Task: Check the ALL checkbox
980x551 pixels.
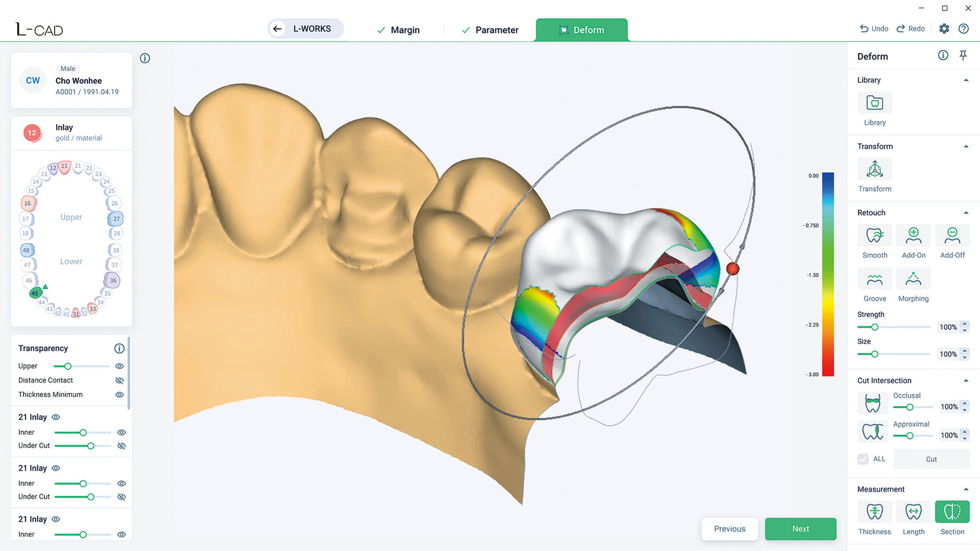Action: point(863,459)
